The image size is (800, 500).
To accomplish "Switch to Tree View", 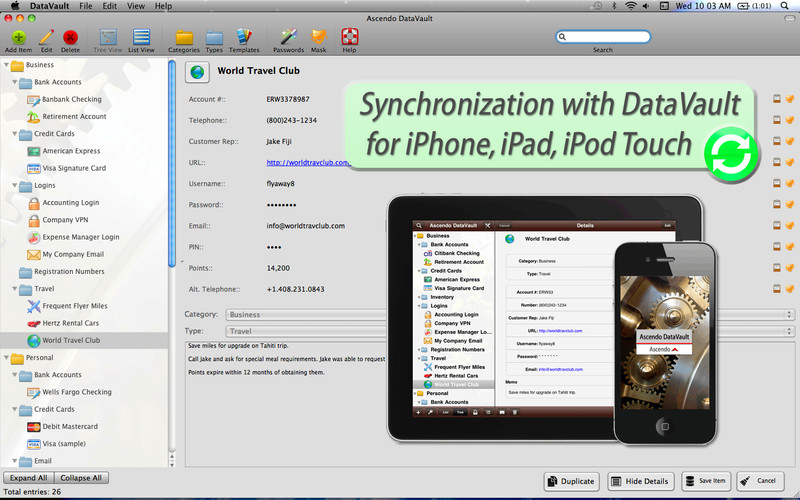I will (x=107, y=37).
